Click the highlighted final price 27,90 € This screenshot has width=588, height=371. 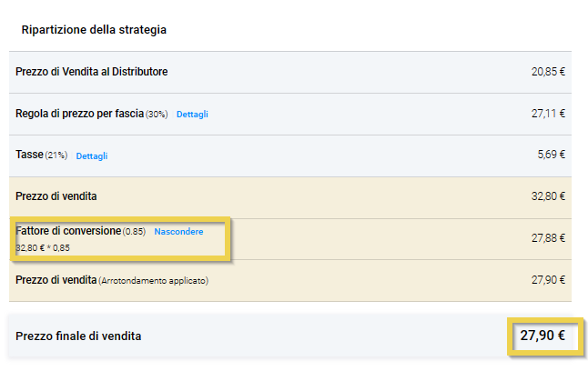542,336
